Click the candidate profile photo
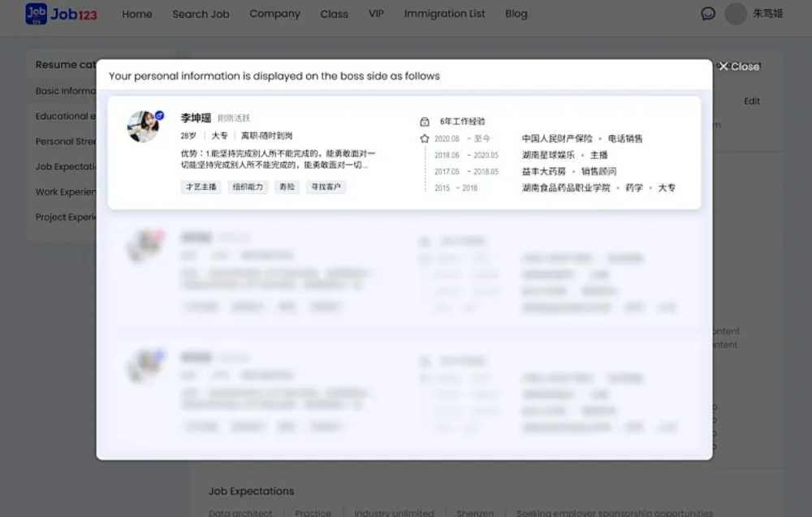This screenshot has width=812, height=517. click(x=144, y=127)
